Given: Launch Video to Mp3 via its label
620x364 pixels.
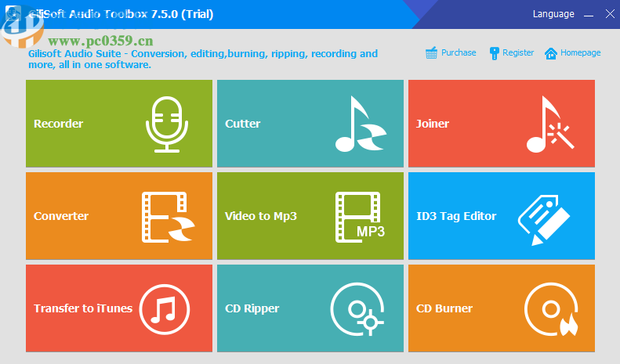Looking at the screenshot, I should [261, 216].
